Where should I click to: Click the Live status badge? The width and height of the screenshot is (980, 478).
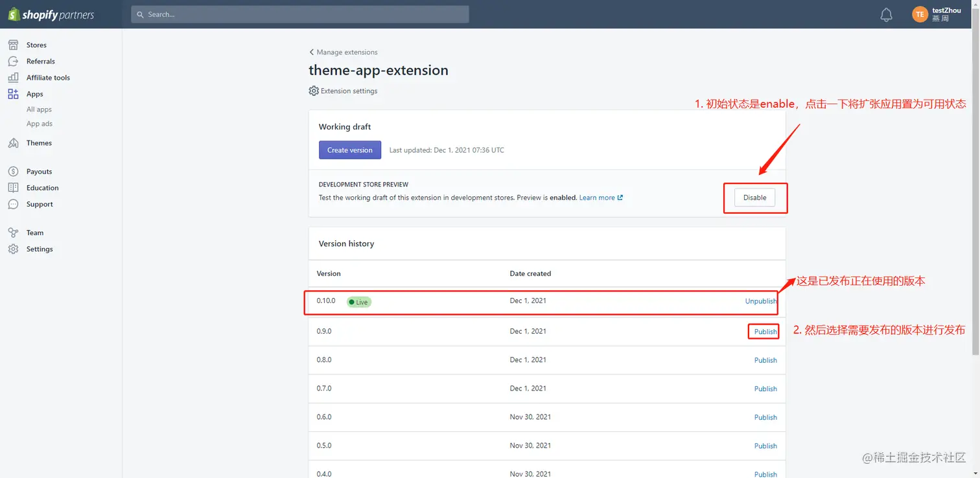coord(359,302)
